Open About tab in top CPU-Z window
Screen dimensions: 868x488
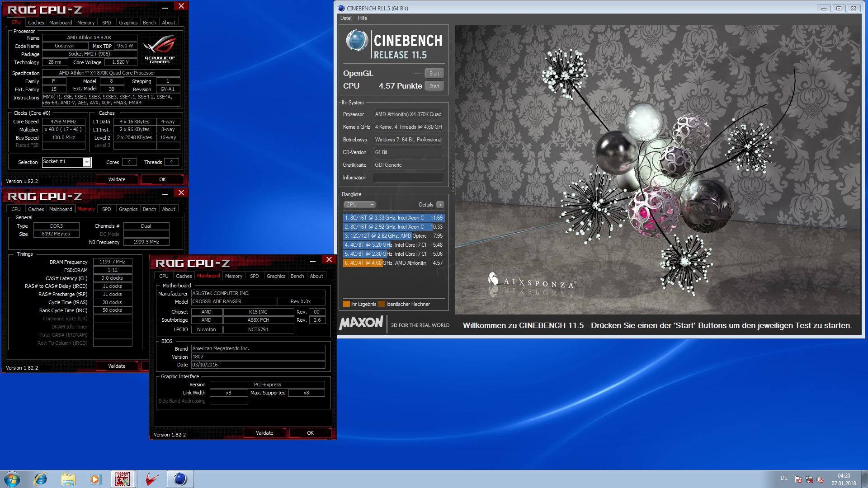coord(169,23)
